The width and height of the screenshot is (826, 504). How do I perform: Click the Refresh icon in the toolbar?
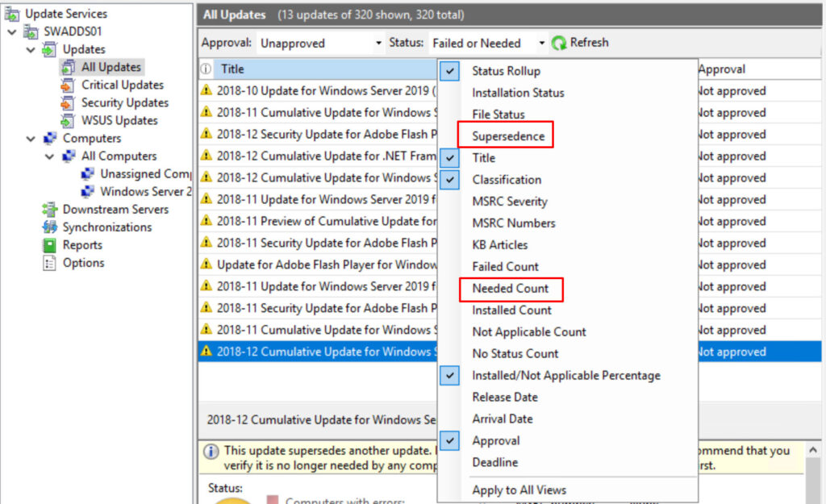coord(560,43)
